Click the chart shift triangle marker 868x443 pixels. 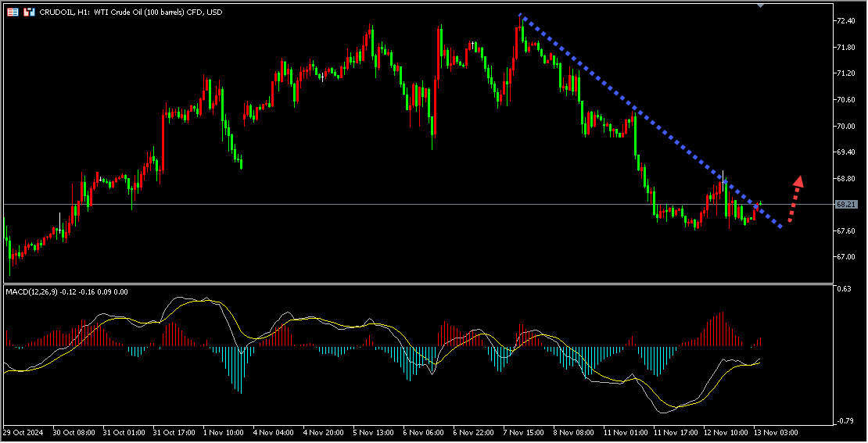[x=760, y=5]
